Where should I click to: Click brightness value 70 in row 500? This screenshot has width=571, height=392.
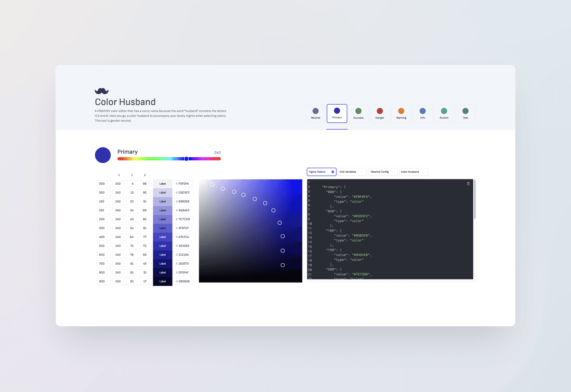click(x=145, y=246)
